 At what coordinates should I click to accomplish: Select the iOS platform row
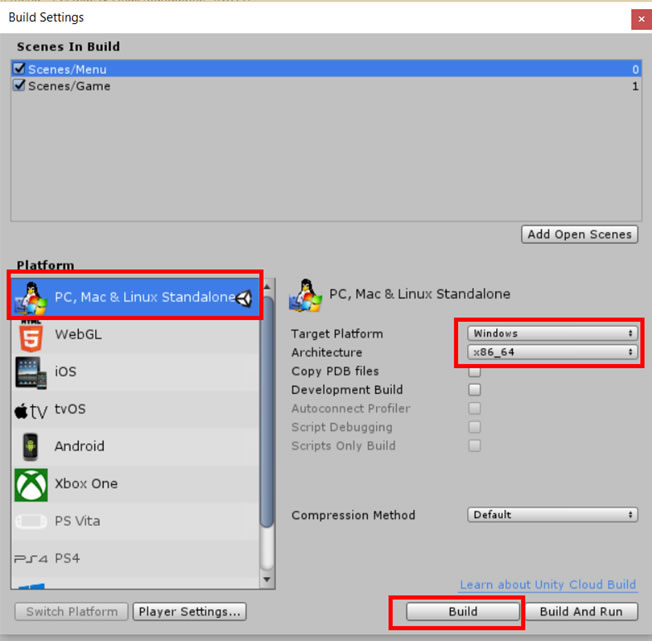136,372
